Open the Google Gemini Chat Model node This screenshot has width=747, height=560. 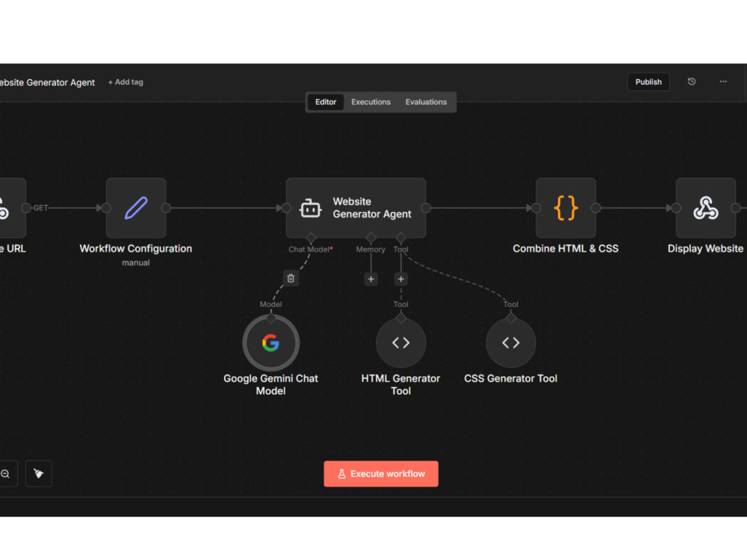coord(270,343)
